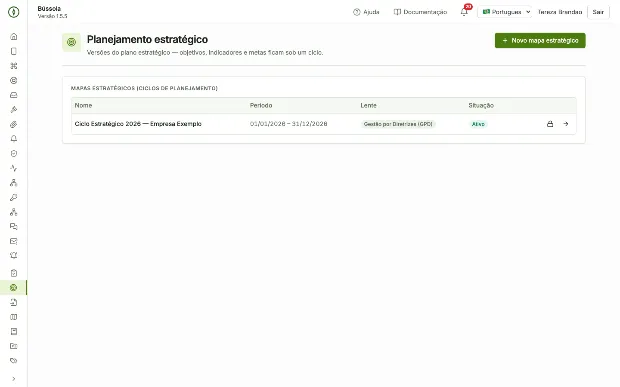This screenshot has height=387, width=620.
Task: Click the Nome column header
Action: (83, 106)
